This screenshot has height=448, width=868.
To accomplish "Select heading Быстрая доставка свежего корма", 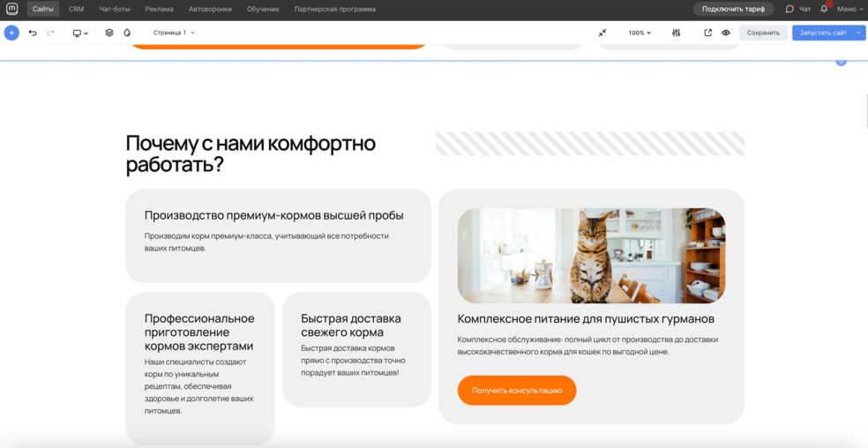I will (351, 325).
